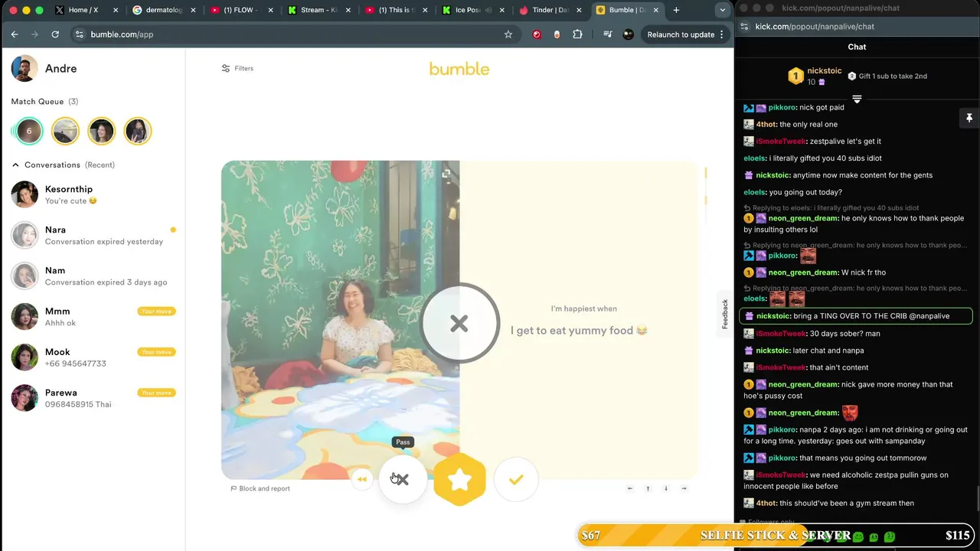Viewport: 980px width, 551px height.
Task: Open the Chrome profile avatar icon
Action: [x=628, y=34]
